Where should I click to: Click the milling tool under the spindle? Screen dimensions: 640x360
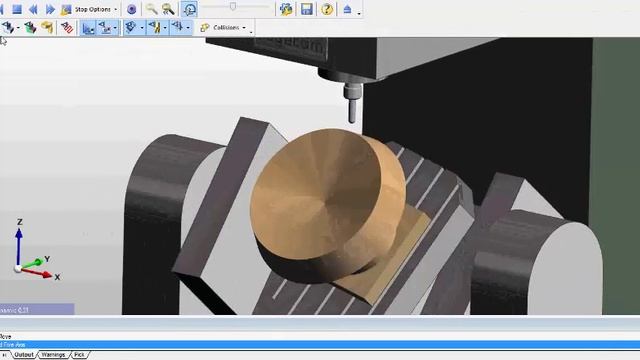point(352,103)
